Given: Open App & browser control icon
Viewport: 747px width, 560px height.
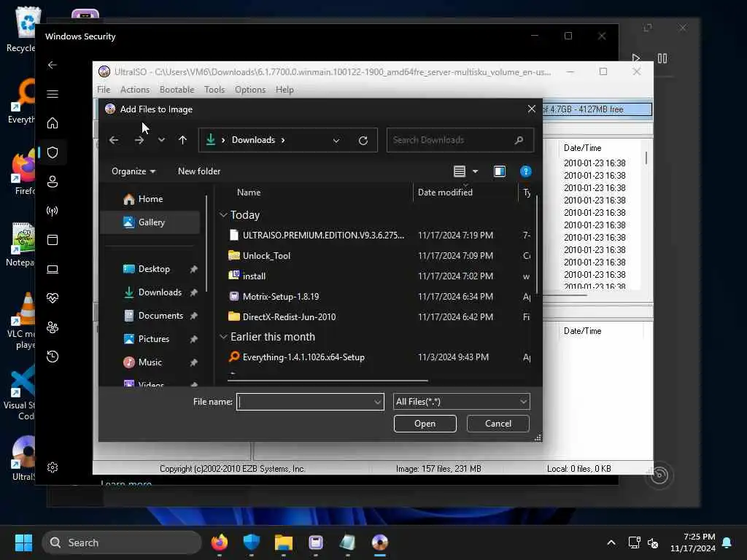Looking at the screenshot, I should point(53,240).
